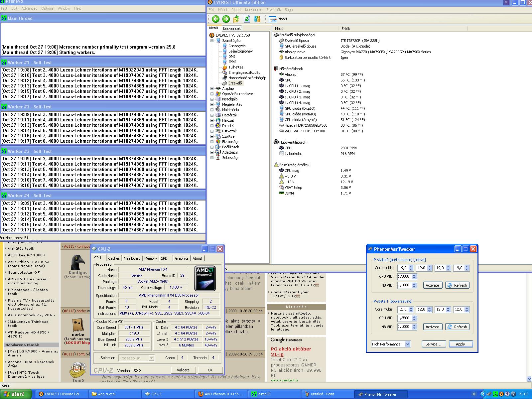Image resolution: width=532 pixels, height=399 pixels.
Task: Open the SPD tab in CPU-Z
Action: pos(164,258)
